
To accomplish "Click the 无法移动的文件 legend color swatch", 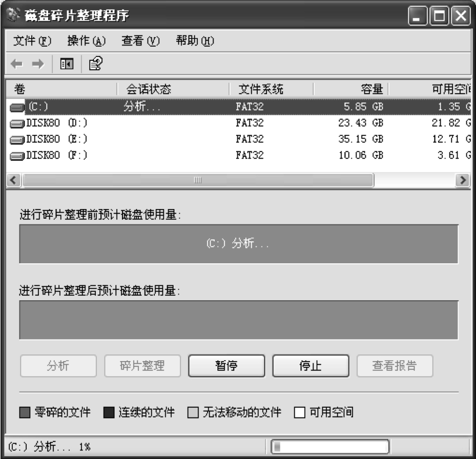I will [x=193, y=412].
